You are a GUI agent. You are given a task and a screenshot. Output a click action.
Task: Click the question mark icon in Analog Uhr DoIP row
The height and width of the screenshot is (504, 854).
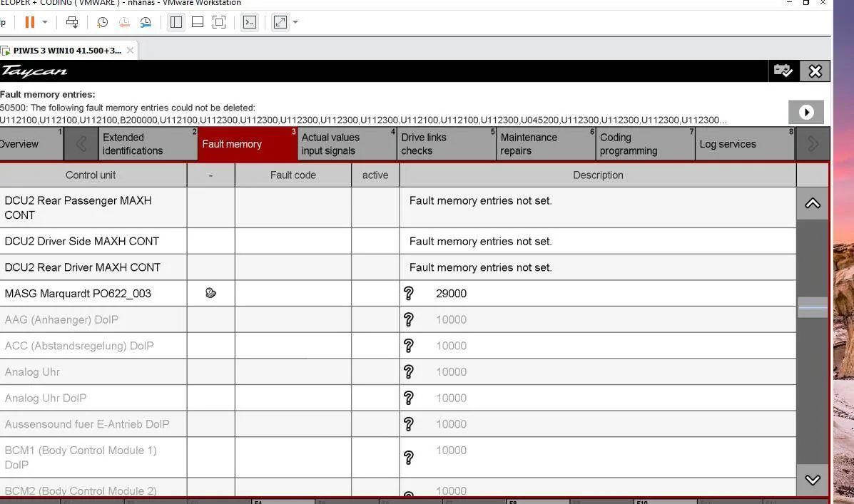coord(409,398)
